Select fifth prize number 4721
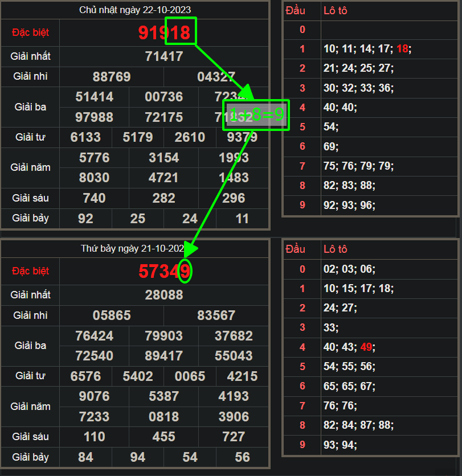 click(164, 178)
